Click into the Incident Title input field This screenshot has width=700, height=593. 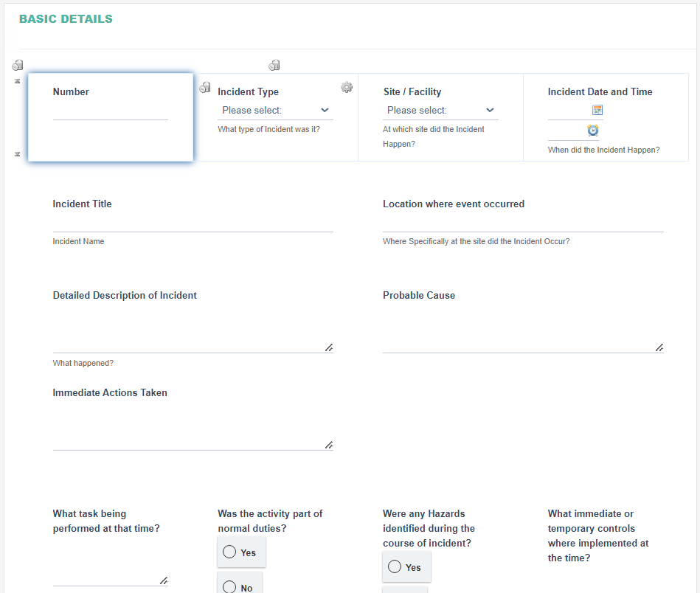click(x=193, y=223)
